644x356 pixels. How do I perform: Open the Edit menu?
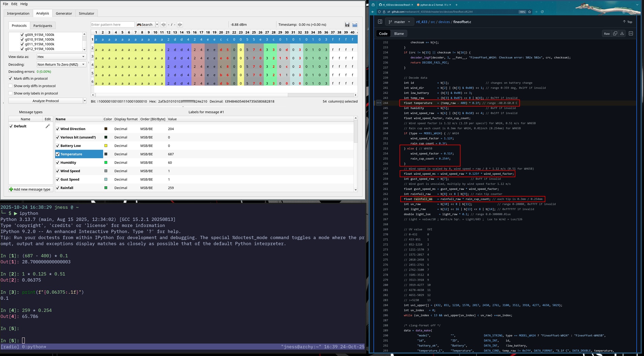pos(14,4)
